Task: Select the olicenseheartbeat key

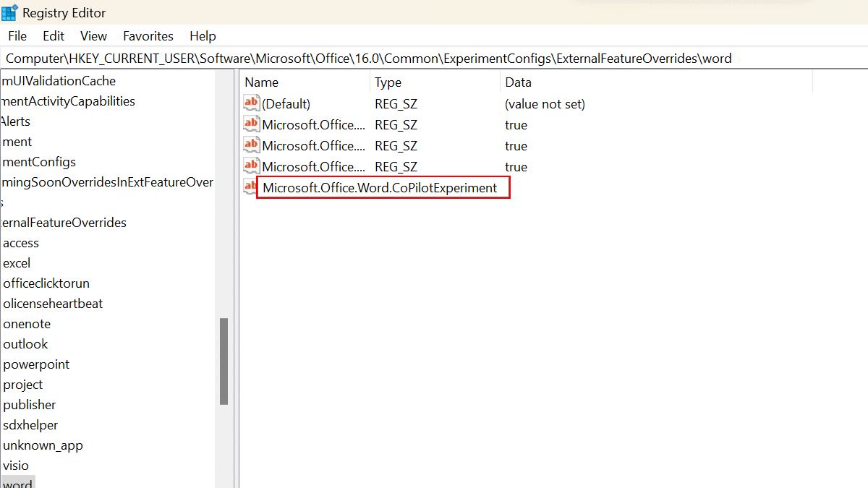Action: pos(53,303)
